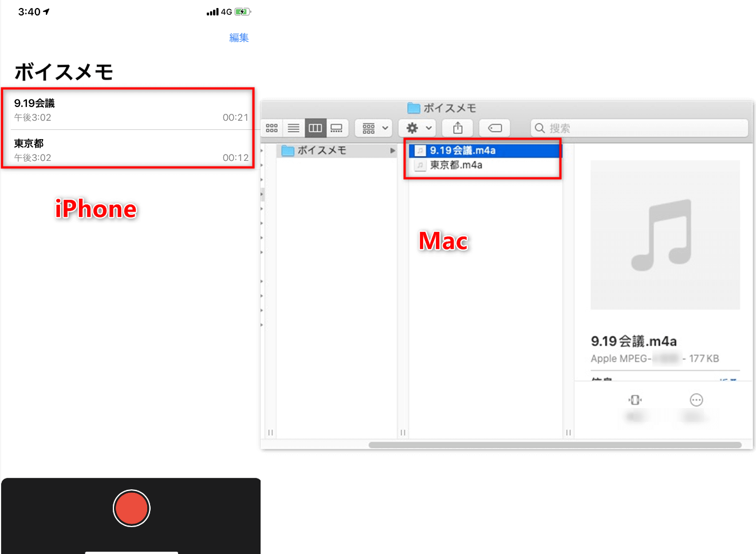Click the iPhone signal strength icon
The image size is (756, 554).
(212, 12)
